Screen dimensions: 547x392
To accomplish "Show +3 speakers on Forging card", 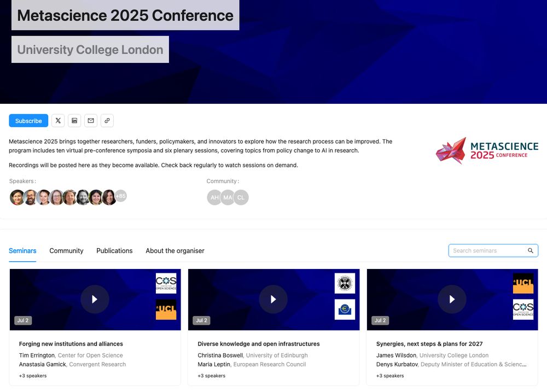I will click(33, 376).
